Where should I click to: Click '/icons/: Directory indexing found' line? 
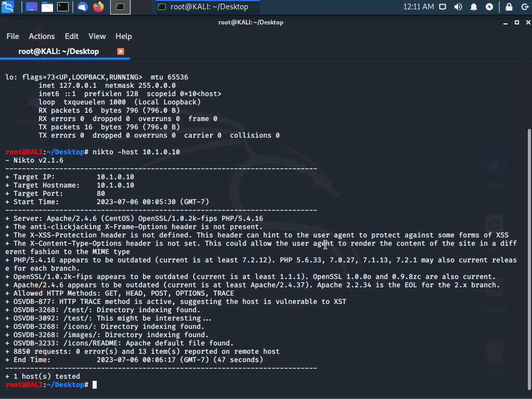tap(105, 327)
